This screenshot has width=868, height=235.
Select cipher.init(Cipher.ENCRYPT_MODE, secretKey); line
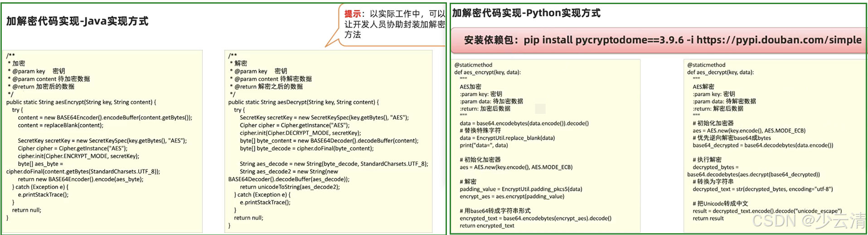click(x=78, y=156)
